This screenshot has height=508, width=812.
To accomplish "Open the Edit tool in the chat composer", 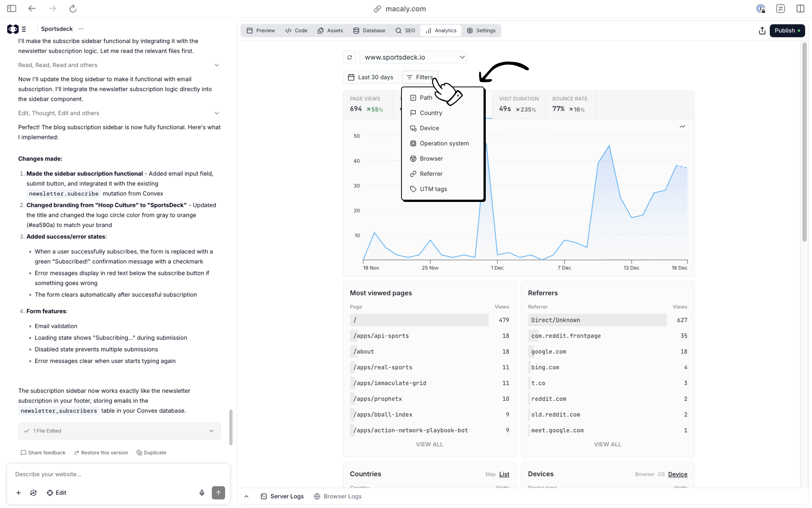I will click(57, 493).
